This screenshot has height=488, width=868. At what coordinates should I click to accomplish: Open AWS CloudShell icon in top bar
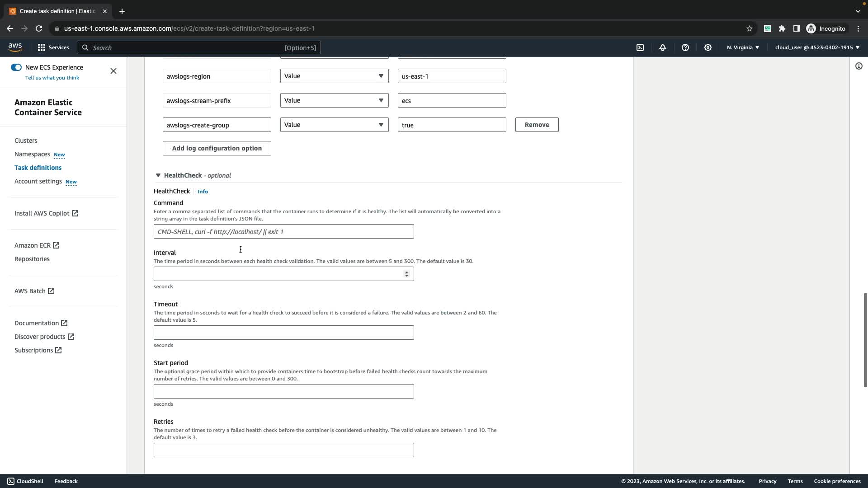(640, 47)
